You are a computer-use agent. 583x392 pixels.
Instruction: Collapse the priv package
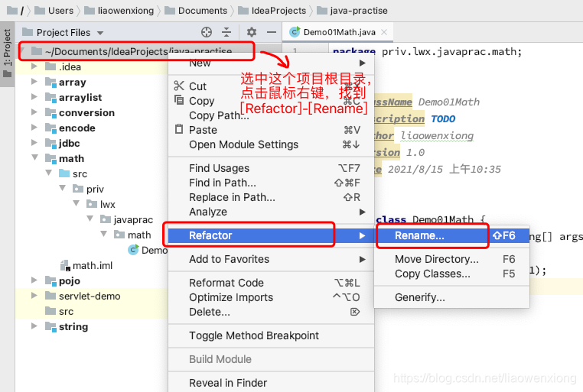[62, 189]
